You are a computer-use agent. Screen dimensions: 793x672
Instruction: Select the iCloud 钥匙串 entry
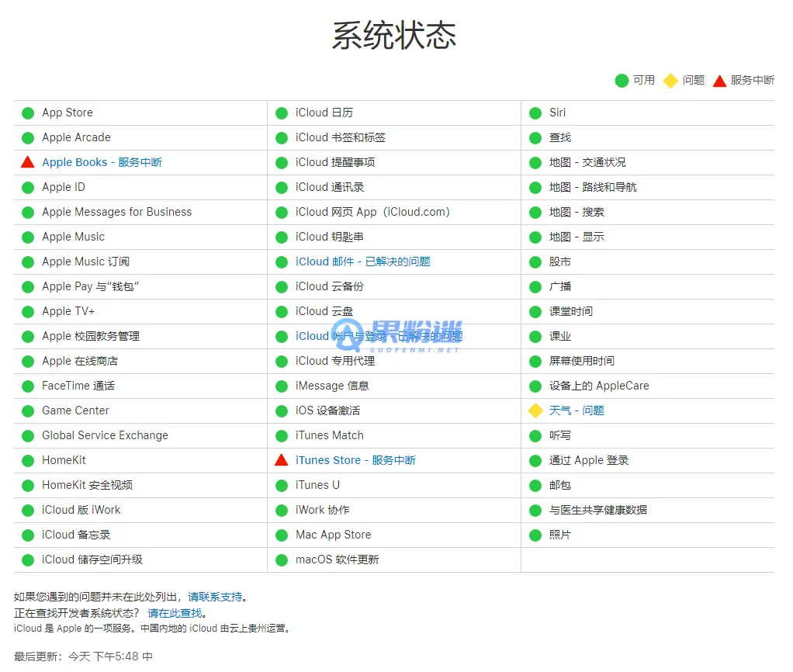click(x=329, y=237)
